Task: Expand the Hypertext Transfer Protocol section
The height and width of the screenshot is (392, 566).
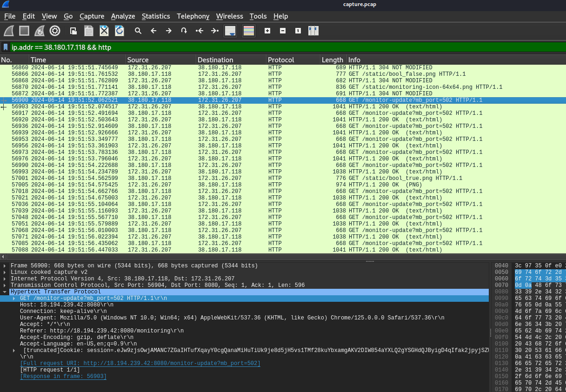Action: pos(5,292)
